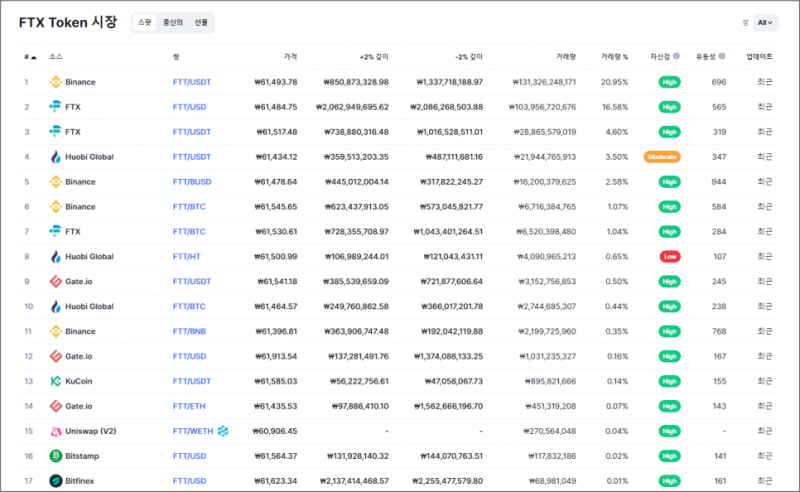Click the Bitstamp green logo icon
Viewport: 800px width, 492px height.
[x=56, y=456]
